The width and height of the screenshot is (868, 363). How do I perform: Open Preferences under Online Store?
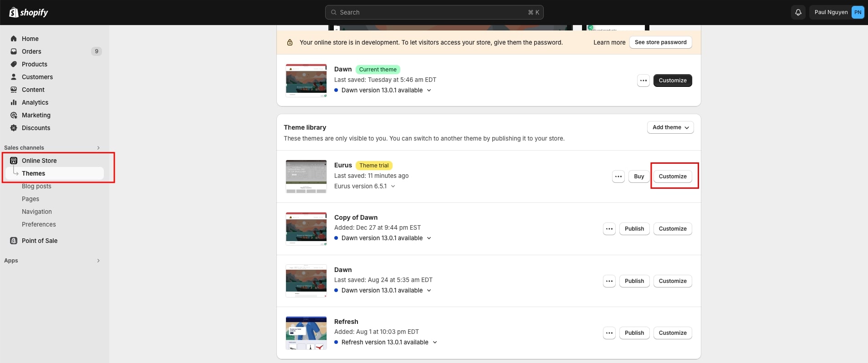(x=39, y=224)
